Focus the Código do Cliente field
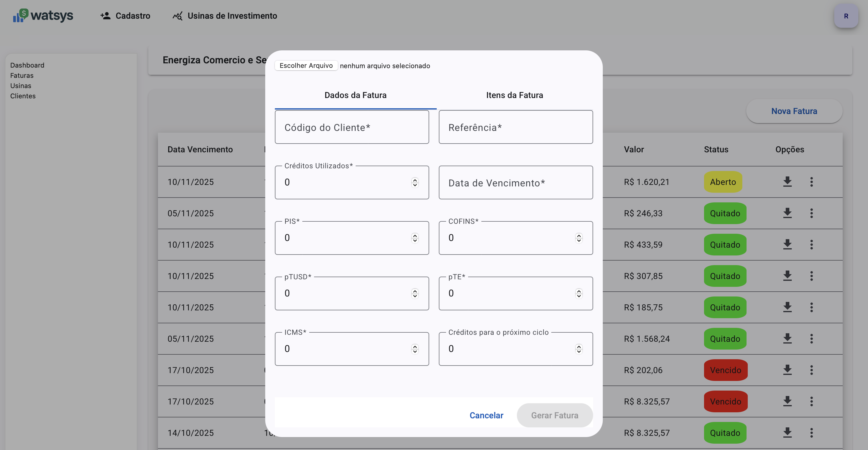This screenshot has width=868, height=450. point(351,127)
